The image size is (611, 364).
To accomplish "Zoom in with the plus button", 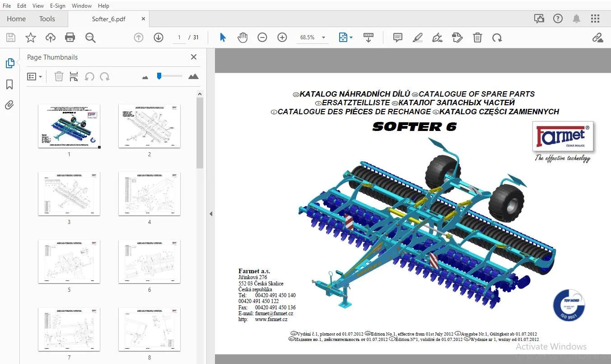I will pos(282,37).
